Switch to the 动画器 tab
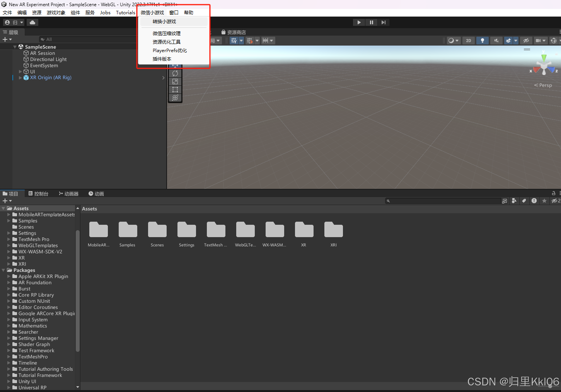The width and height of the screenshot is (561, 392). tap(68, 194)
